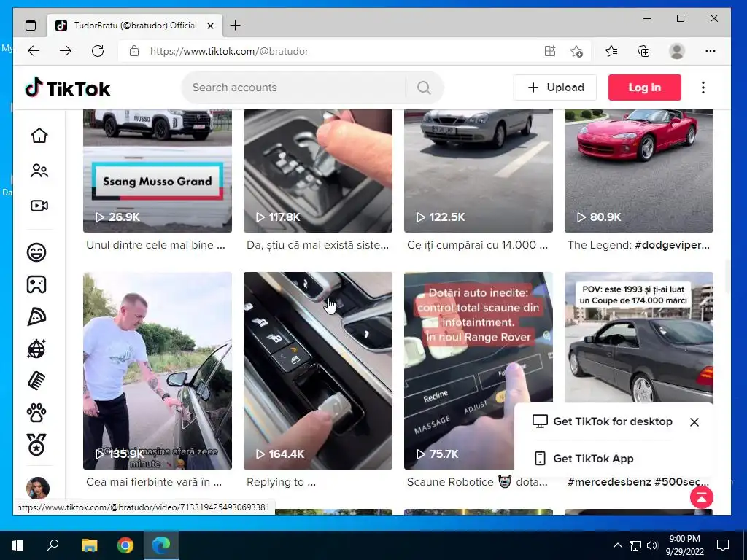Open the 164.4K views console buttons video

click(318, 370)
